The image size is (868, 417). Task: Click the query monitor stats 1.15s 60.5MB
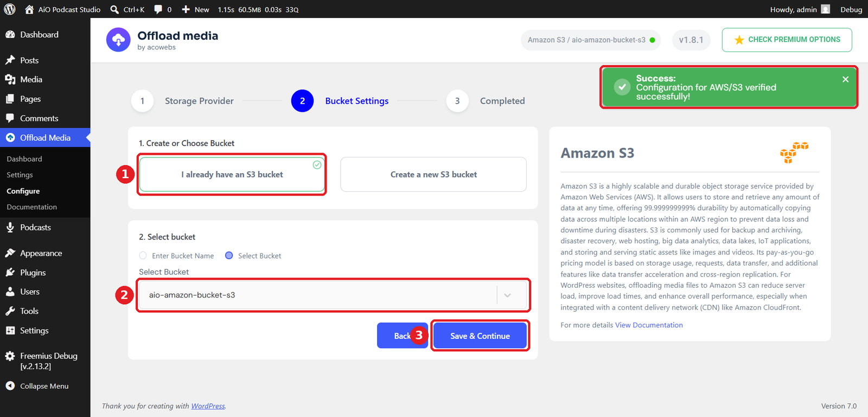[258, 9]
